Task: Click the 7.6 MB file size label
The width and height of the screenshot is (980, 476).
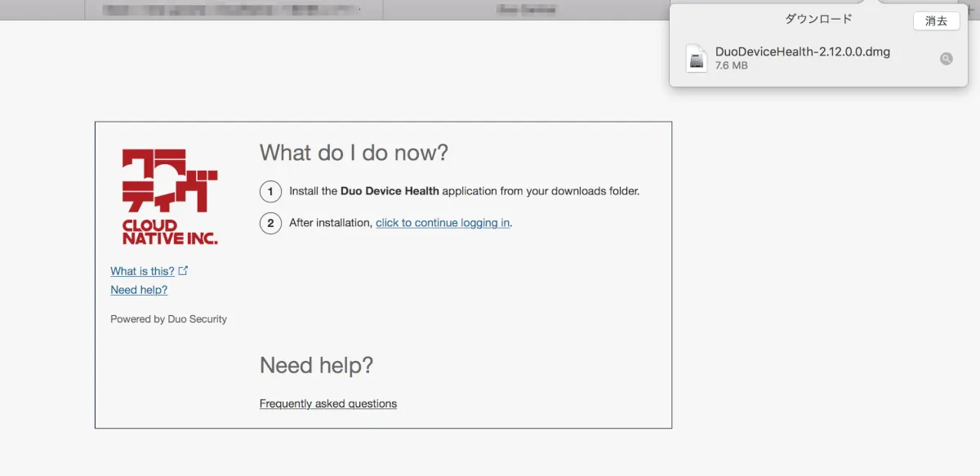Action: [731, 65]
